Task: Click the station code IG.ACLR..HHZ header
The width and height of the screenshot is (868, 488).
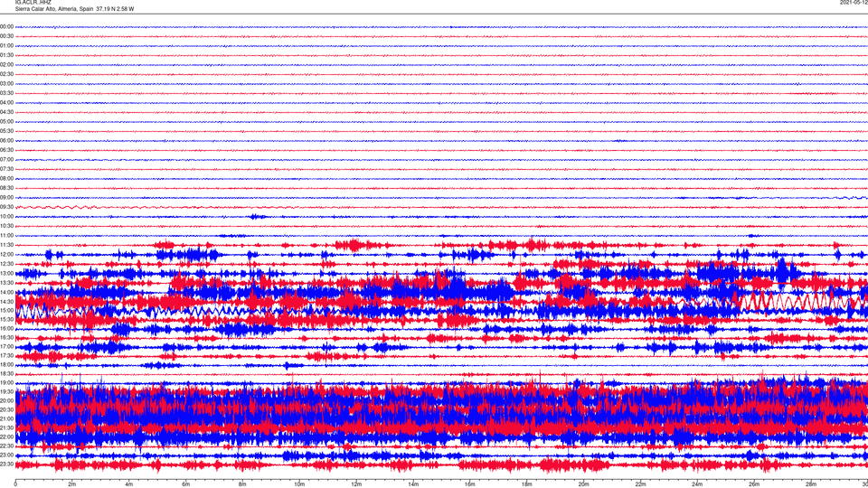Action: tap(33, 2)
